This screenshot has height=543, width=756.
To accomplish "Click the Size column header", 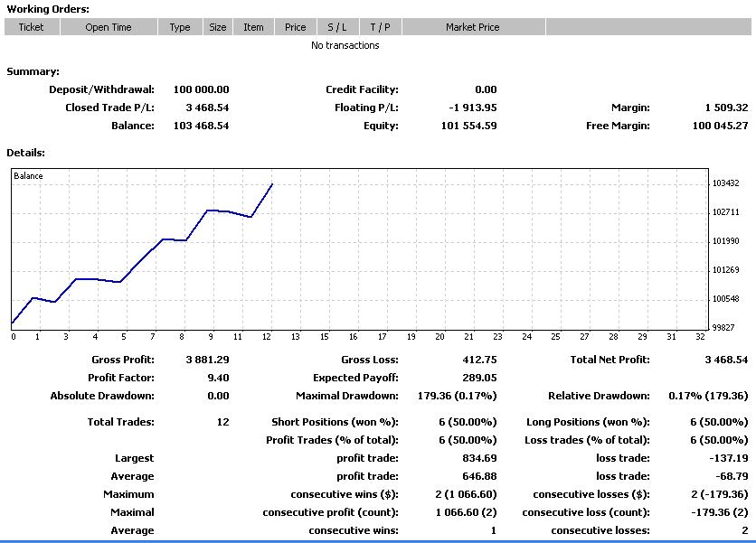I will click(x=217, y=27).
